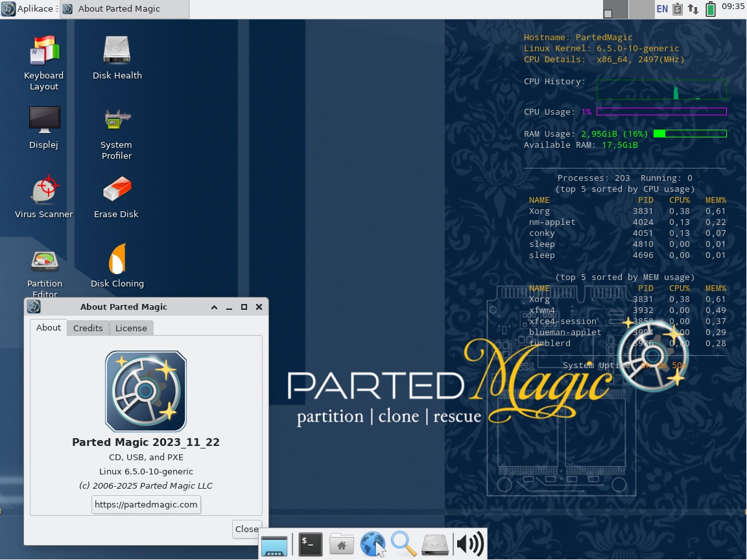Click the speaker volume icon in dock
Screen dimensions: 747x560
click(x=469, y=544)
